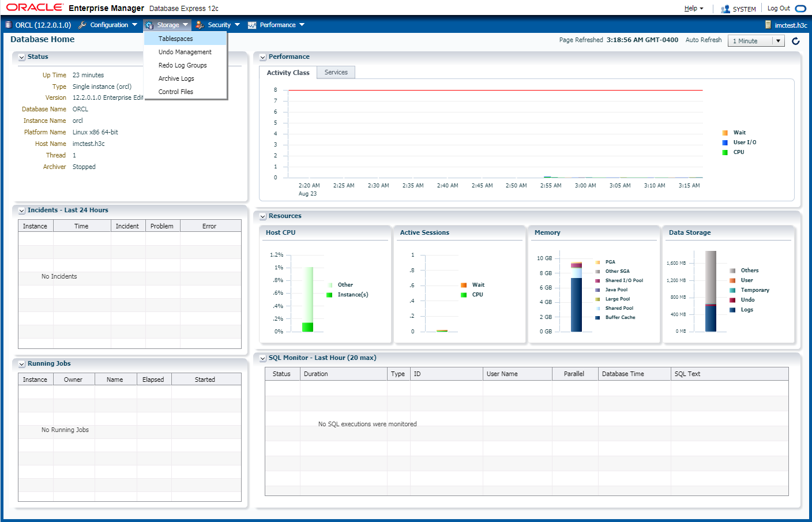
Task: Click the Owner column header in Running Jobs
Action: 73,380
